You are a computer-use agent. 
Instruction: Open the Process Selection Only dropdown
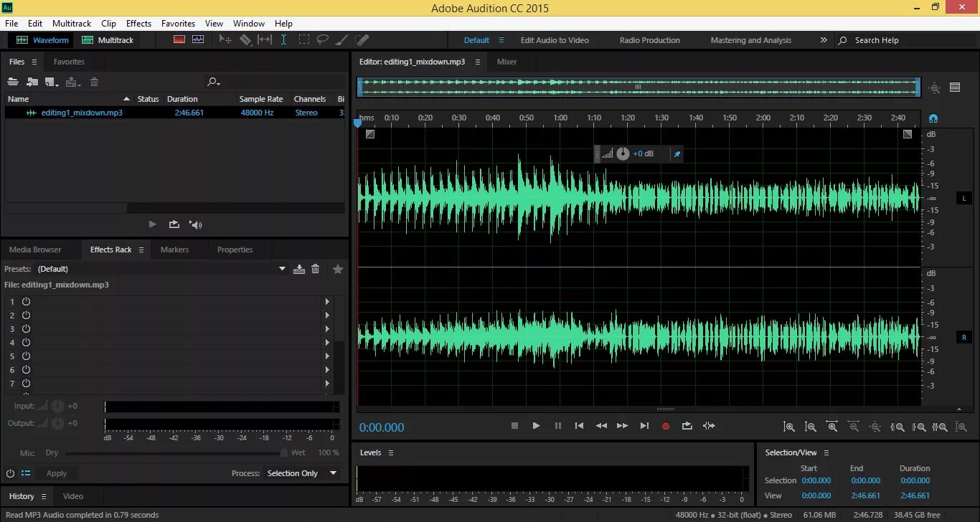[x=302, y=473]
